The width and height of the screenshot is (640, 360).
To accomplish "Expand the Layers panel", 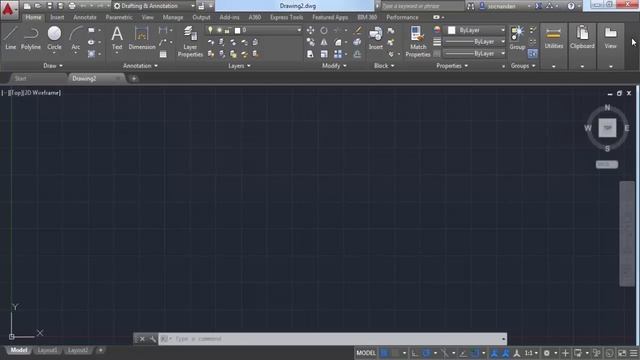I will pyautogui.click(x=239, y=66).
